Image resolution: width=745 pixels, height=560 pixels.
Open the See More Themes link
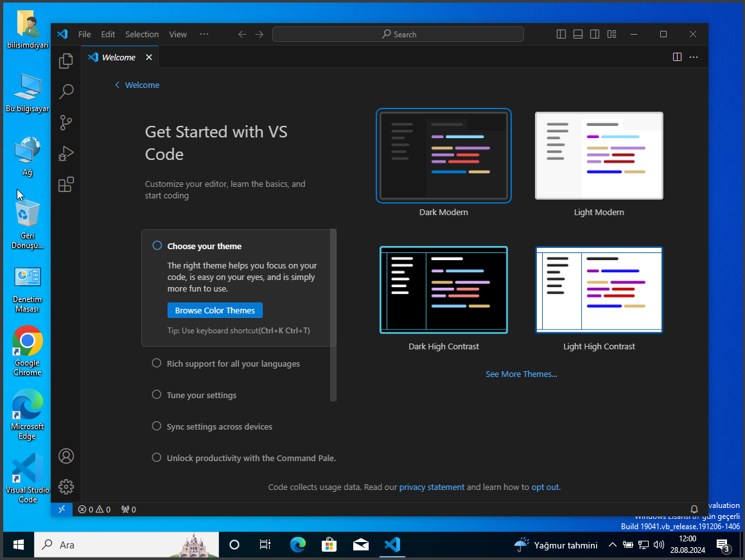pos(521,374)
